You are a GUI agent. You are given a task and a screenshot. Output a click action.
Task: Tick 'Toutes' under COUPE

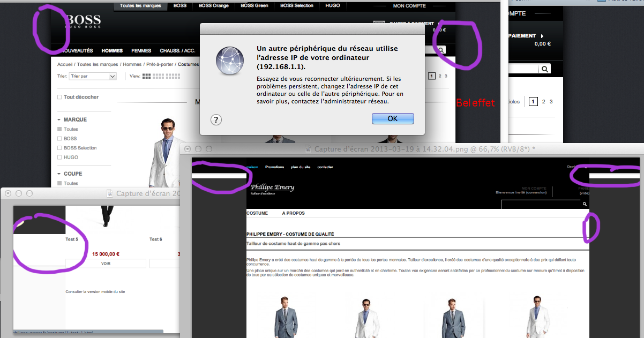pos(59,183)
